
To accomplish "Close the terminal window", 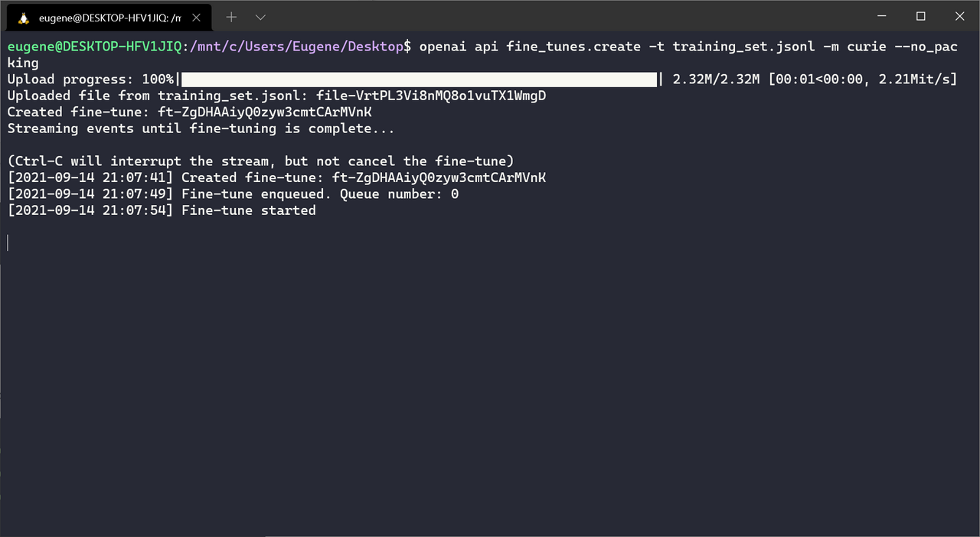I will tap(960, 16).
